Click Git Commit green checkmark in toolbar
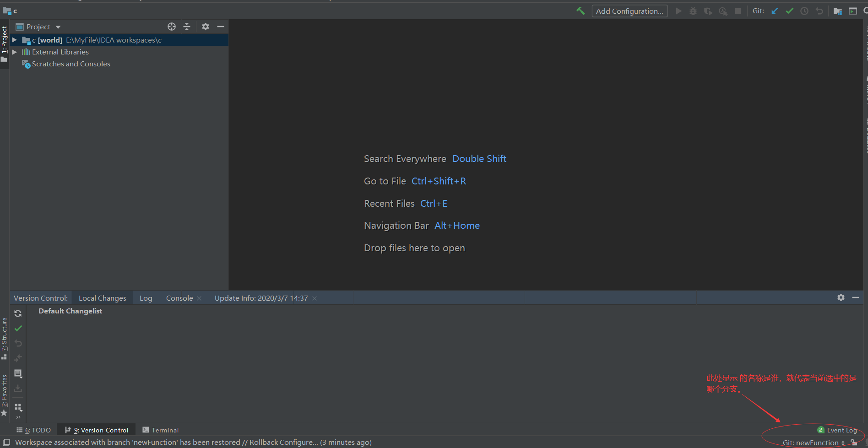This screenshot has width=868, height=448. [x=789, y=11]
